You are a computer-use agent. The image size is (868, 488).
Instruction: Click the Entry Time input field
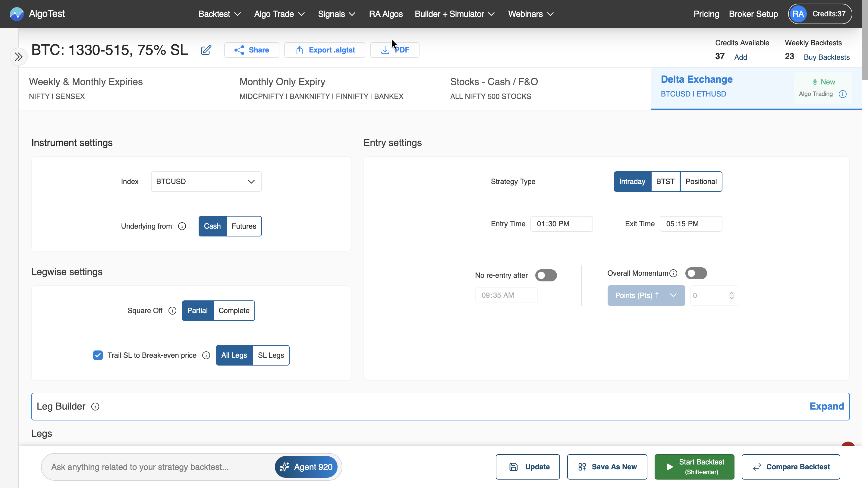point(561,224)
